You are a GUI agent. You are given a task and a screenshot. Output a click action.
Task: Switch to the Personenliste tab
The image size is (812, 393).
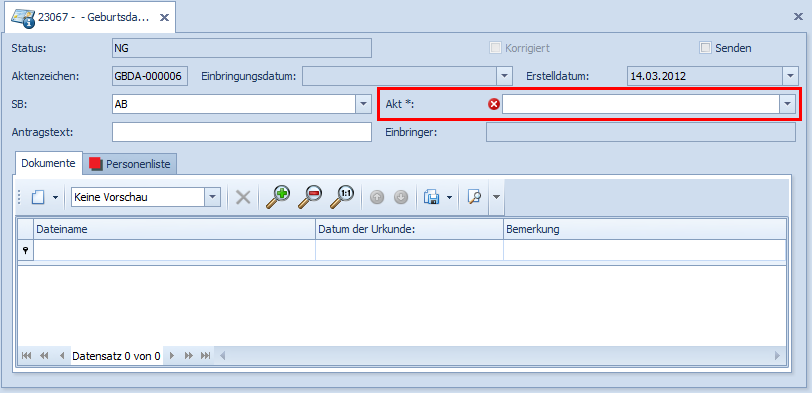point(133,164)
